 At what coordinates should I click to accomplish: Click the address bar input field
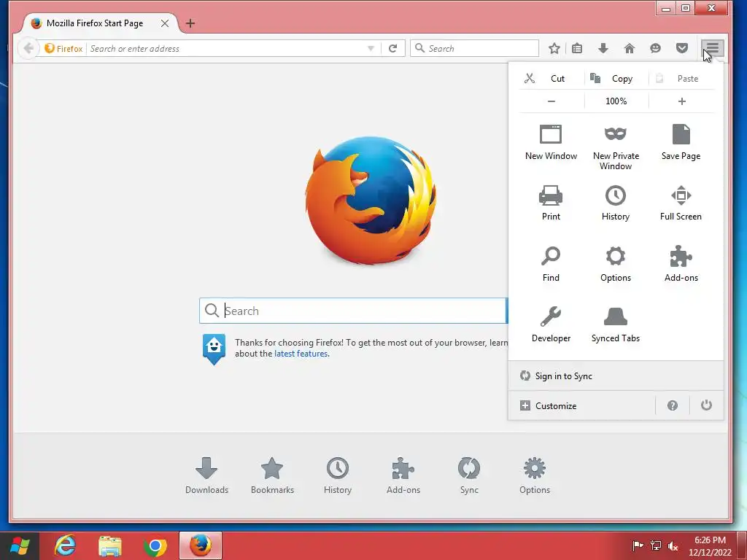tap(226, 49)
